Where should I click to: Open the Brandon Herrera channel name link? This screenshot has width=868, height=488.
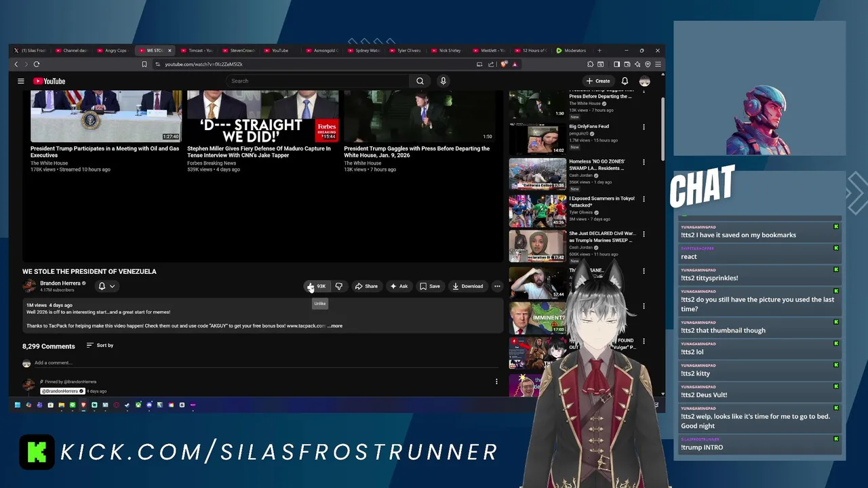tap(60, 283)
